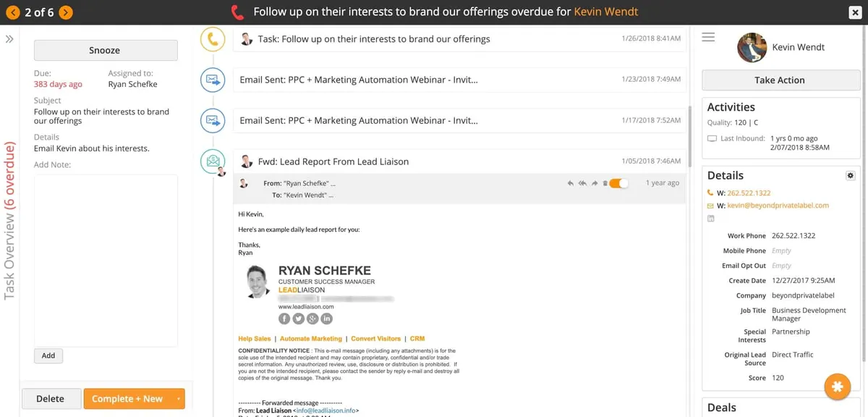Go to the previous overdue task
868x417 pixels.
(x=12, y=12)
